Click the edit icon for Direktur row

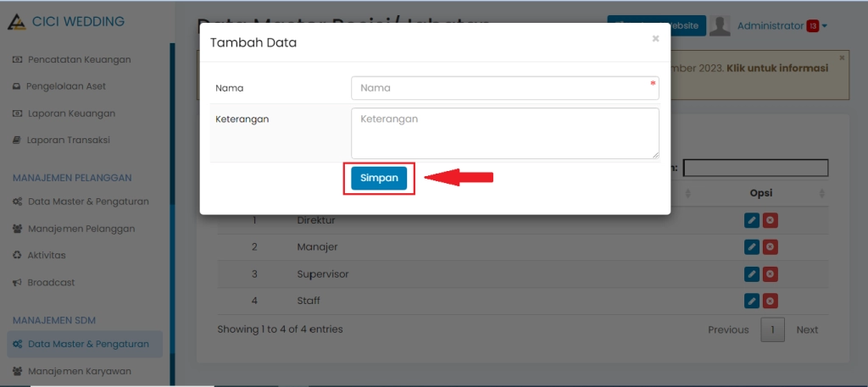[x=751, y=221]
